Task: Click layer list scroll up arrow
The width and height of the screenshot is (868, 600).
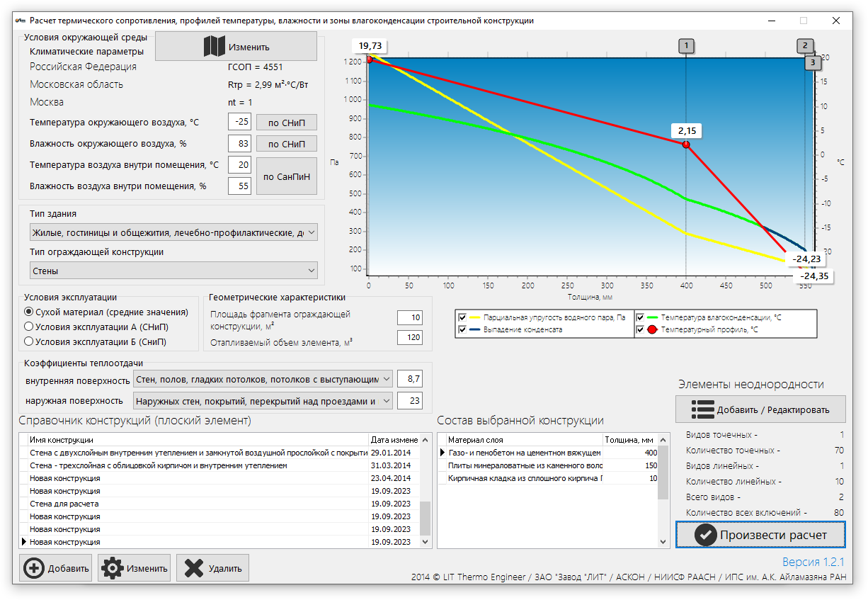Action: pos(663,440)
